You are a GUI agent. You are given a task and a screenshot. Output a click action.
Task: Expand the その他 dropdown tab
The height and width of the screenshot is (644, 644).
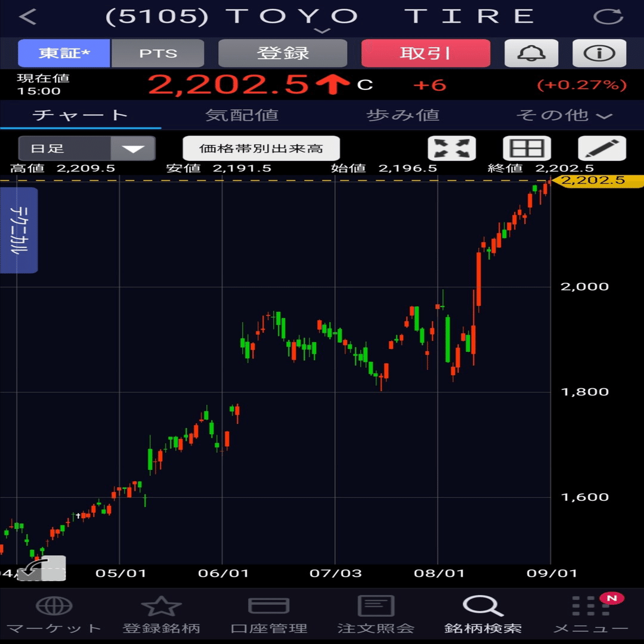click(x=563, y=115)
